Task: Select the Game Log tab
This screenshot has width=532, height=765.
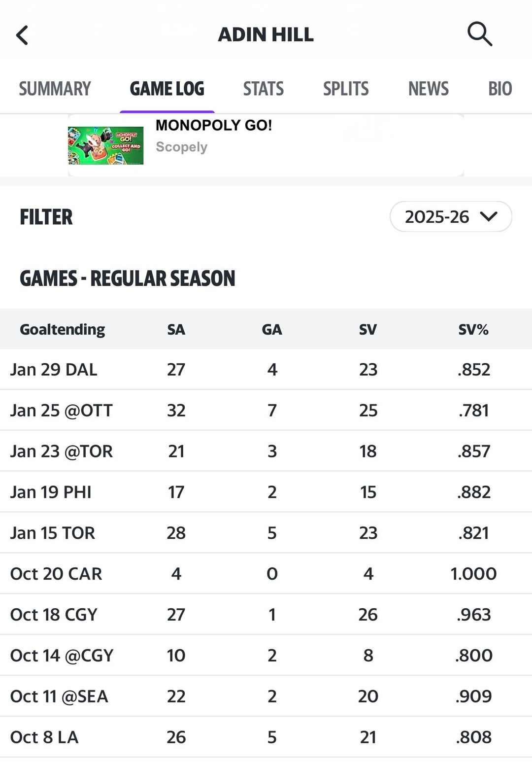Action: pyautogui.click(x=167, y=89)
